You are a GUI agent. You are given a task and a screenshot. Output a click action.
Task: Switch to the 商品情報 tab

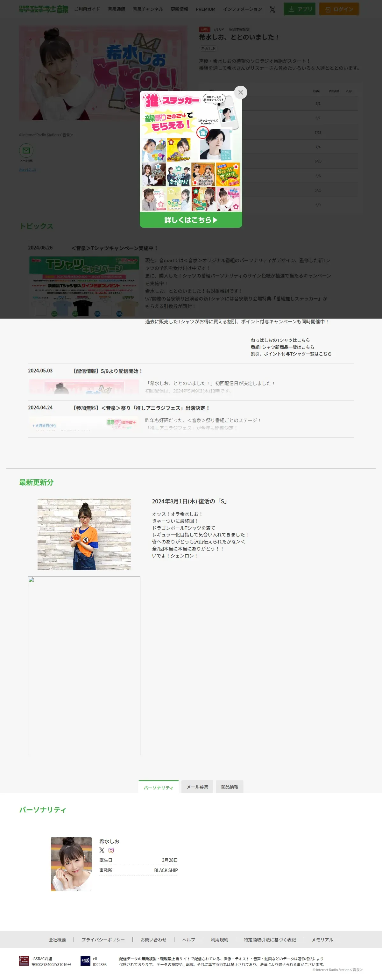(230, 787)
